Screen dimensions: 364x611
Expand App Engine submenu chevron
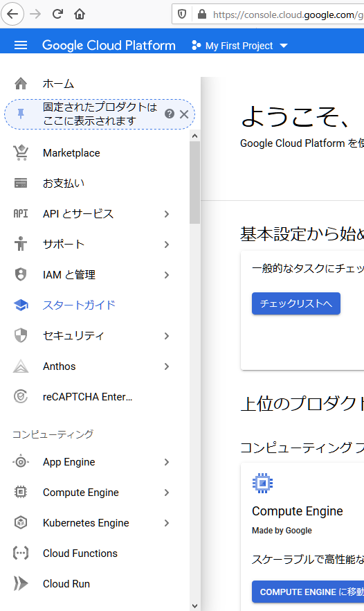167,462
